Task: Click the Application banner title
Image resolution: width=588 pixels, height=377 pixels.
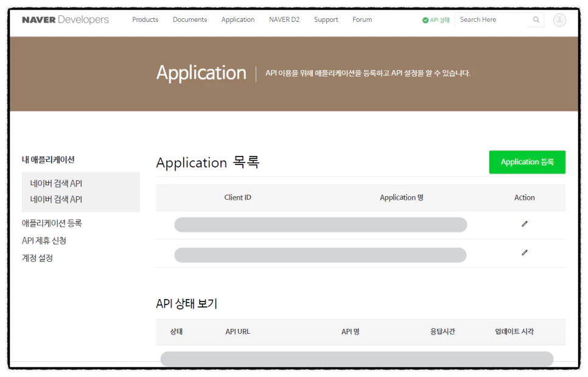Action: click(201, 72)
